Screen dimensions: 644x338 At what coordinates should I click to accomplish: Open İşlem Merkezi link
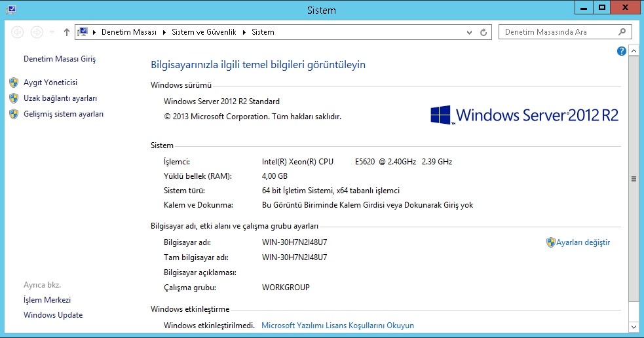point(47,300)
